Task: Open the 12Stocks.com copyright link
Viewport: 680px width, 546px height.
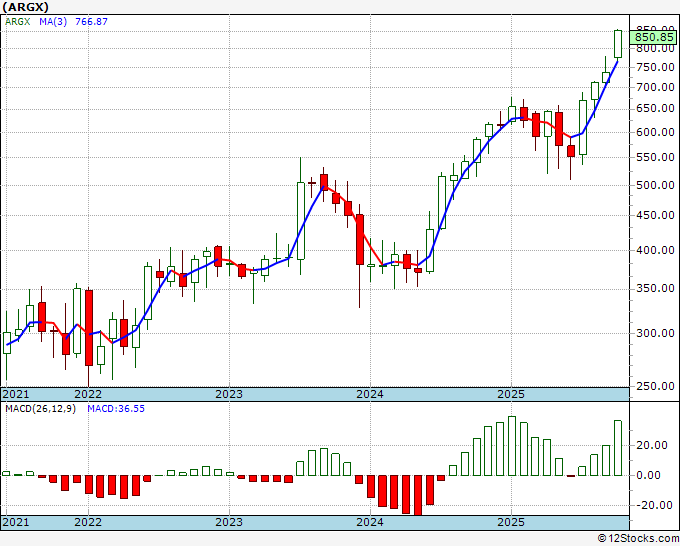Action: tap(638, 539)
